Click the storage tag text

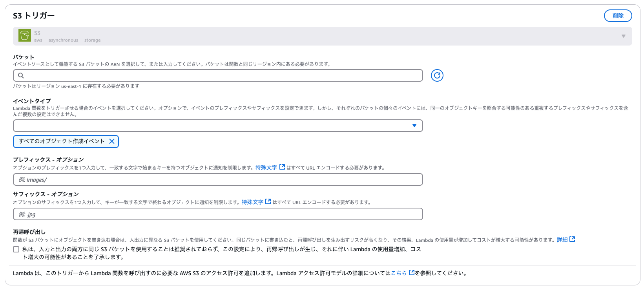coord(92,40)
